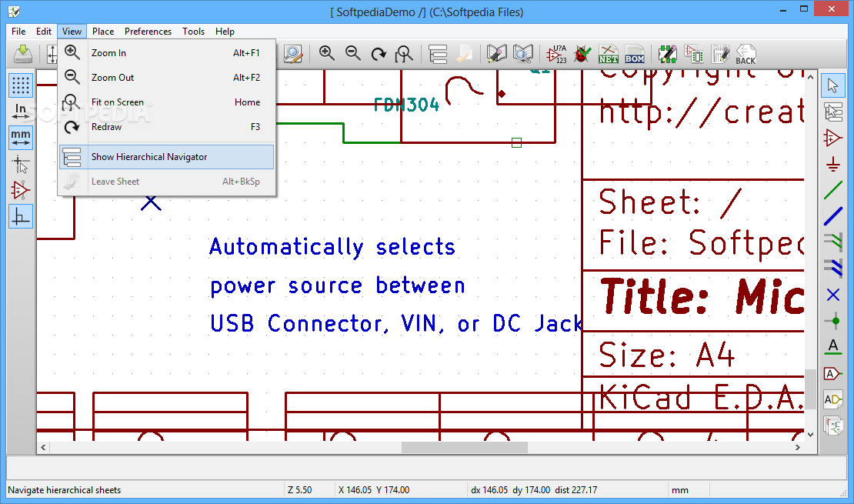
Task: Select the Place Component tool
Action: click(832, 138)
